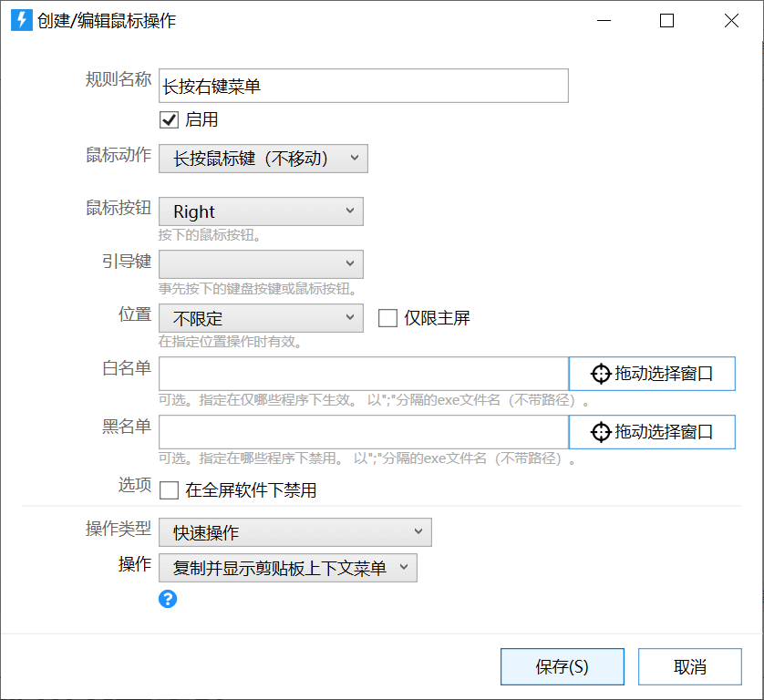Open the 鼠标动作 dropdown
The height and width of the screenshot is (700, 764).
(x=263, y=159)
